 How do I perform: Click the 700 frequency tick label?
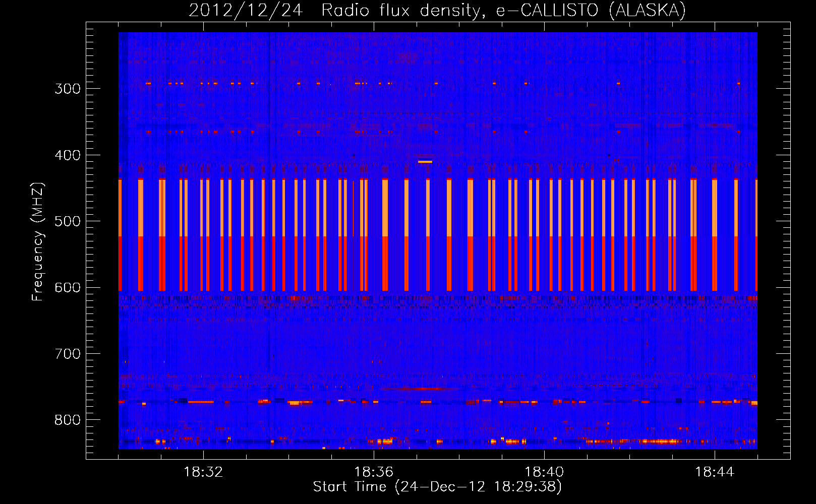click(68, 354)
